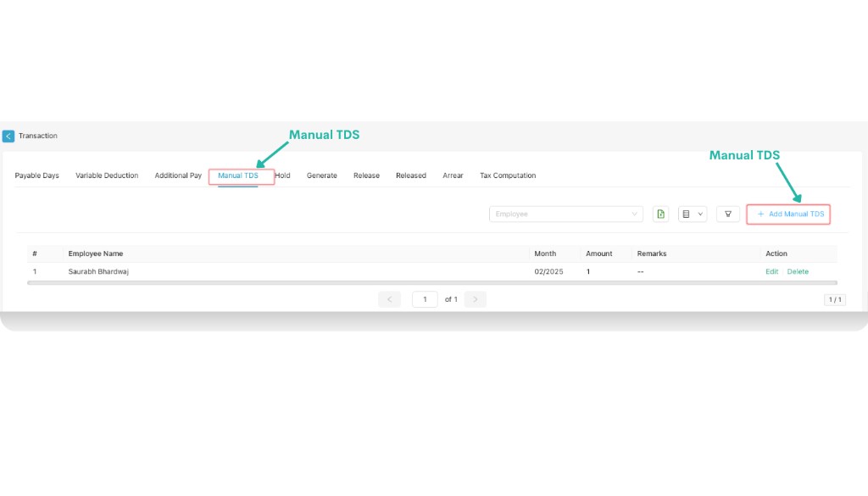868x496 pixels.
Task: Switch to the Payable Days tab
Action: [x=36, y=176]
